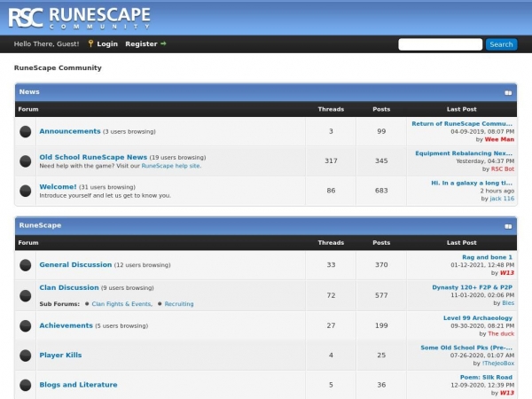View The duck's user profile
532x399 pixels.
501,333
